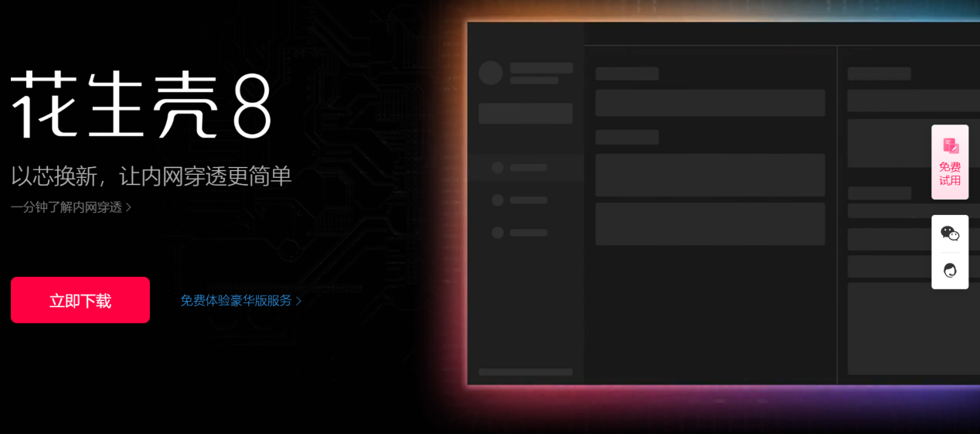Select the second round item in the preview sidebar
Screen dimensions: 980x434
[x=498, y=200]
